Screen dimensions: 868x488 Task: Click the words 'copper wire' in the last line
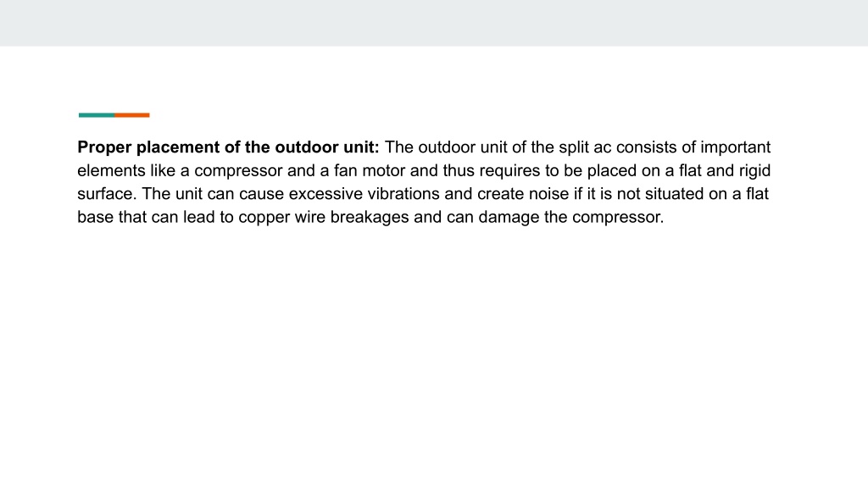[x=281, y=217]
